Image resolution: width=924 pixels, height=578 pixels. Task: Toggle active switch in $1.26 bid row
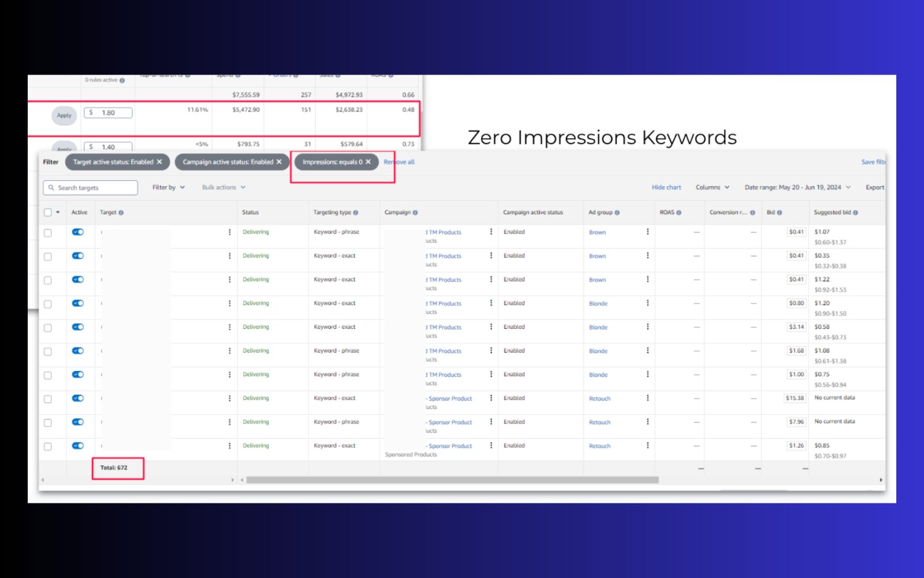(x=78, y=445)
